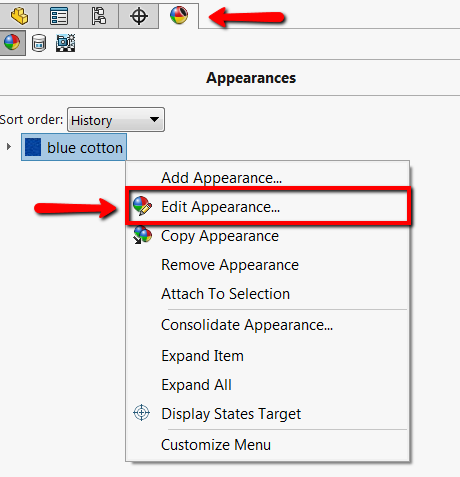Open View Scene, Lights and Cameras icon

(65, 43)
